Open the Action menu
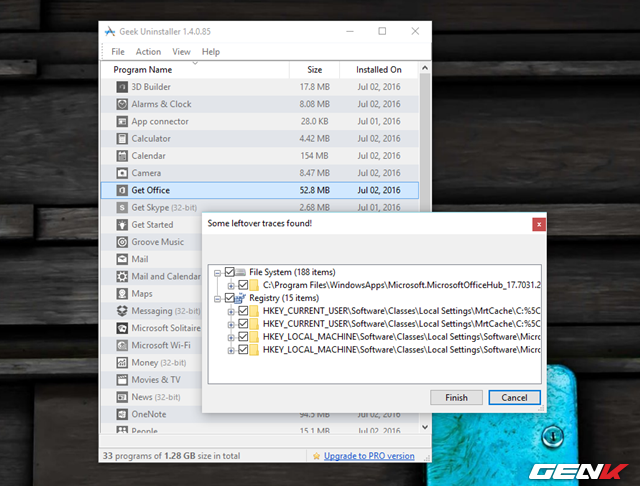This screenshot has width=640, height=486. tap(148, 51)
